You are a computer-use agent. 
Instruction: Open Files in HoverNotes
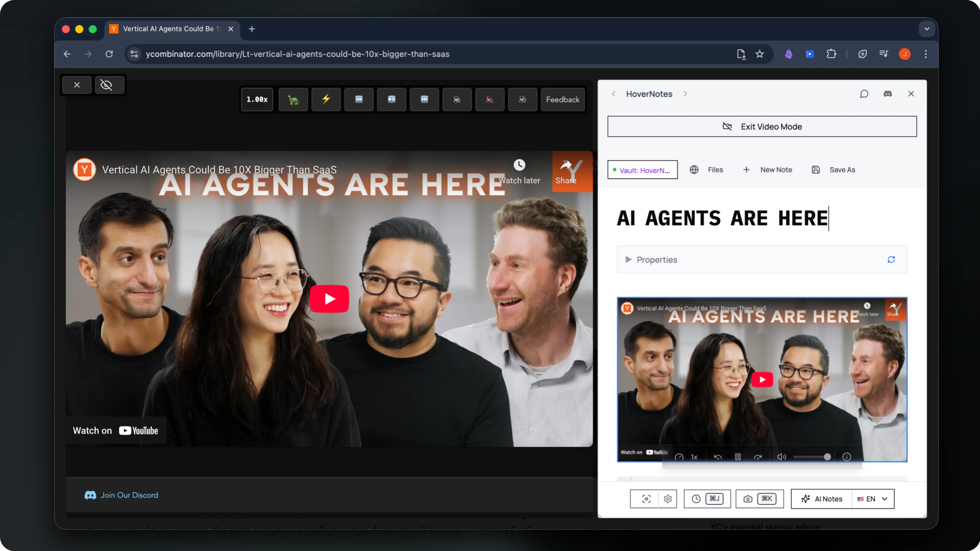pos(706,170)
